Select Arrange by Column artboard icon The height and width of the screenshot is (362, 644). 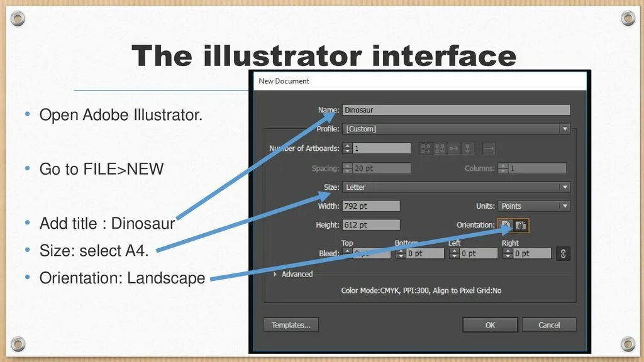(467, 148)
